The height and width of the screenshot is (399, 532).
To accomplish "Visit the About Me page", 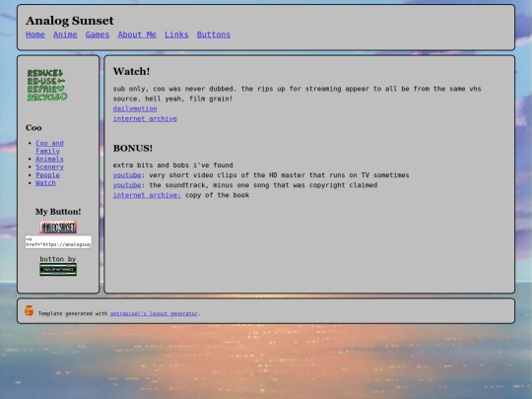I will [137, 34].
